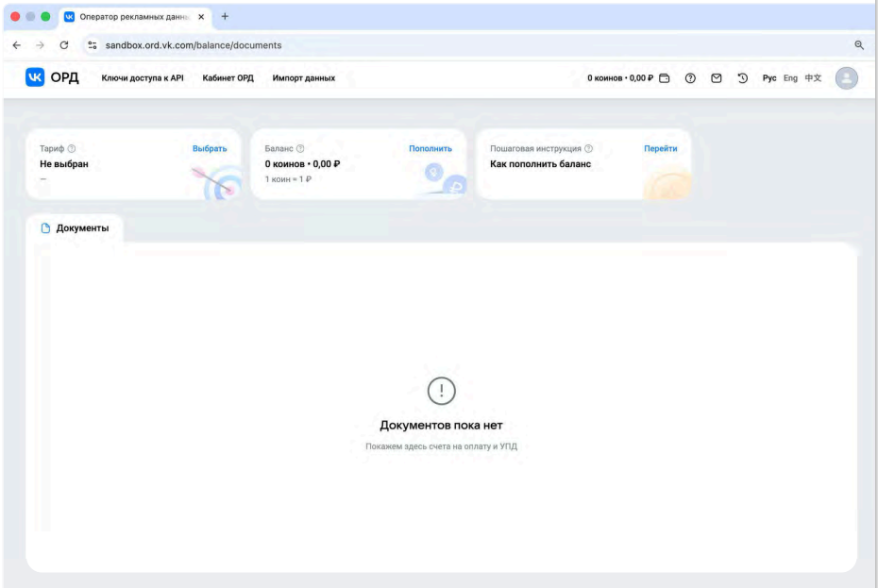The image size is (878, 588).
Task: Open messages via the envelope icon
Action: point(717,78)
